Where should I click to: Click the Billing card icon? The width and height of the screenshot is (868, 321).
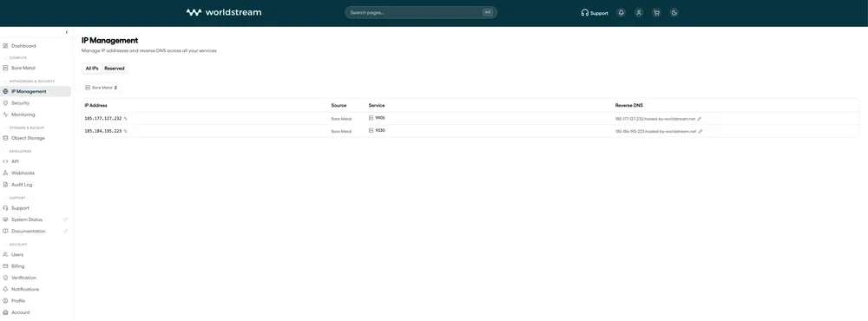5,266
